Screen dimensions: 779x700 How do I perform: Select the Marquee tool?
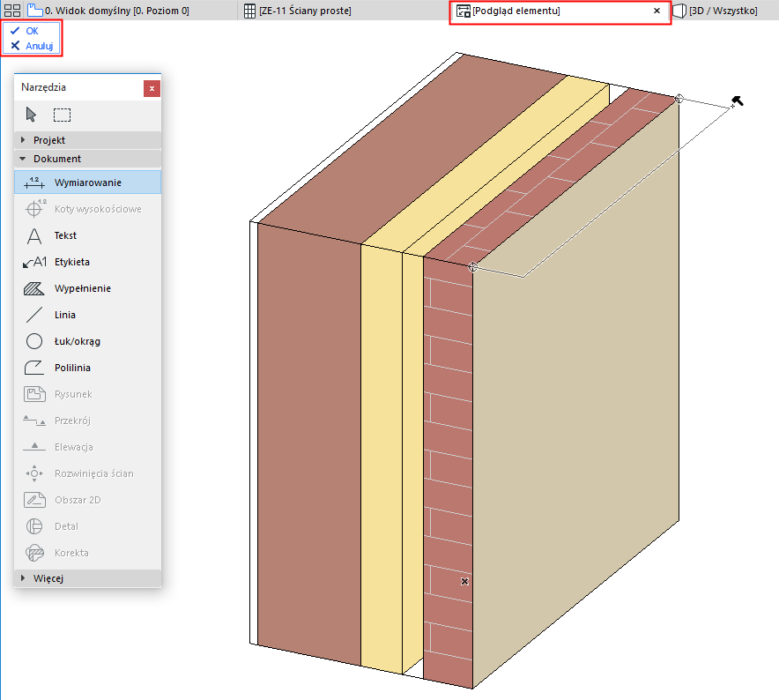(x=62, y=115)
